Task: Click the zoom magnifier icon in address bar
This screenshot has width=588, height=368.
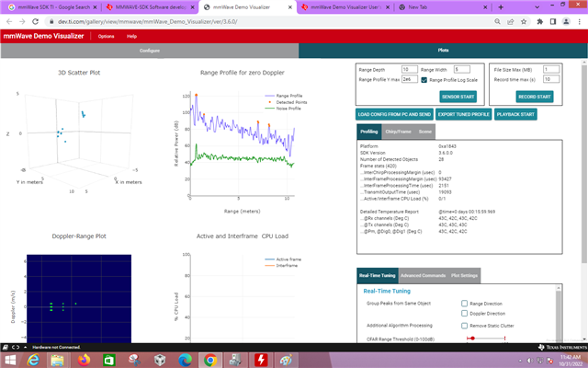Action: tap(497, 21)
